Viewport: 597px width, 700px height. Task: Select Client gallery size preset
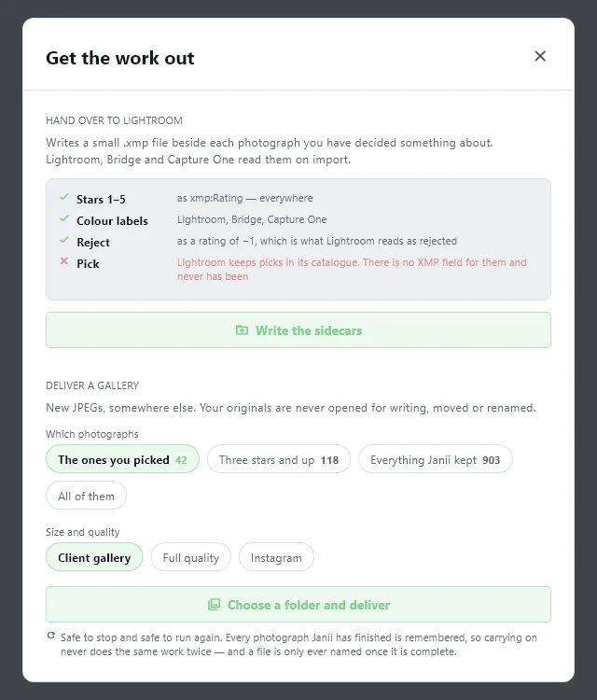coord(94,557)
